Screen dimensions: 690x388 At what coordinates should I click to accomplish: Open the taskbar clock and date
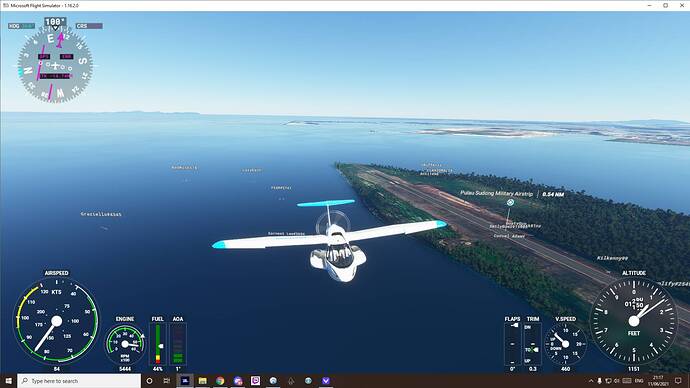tap(658, 381)
